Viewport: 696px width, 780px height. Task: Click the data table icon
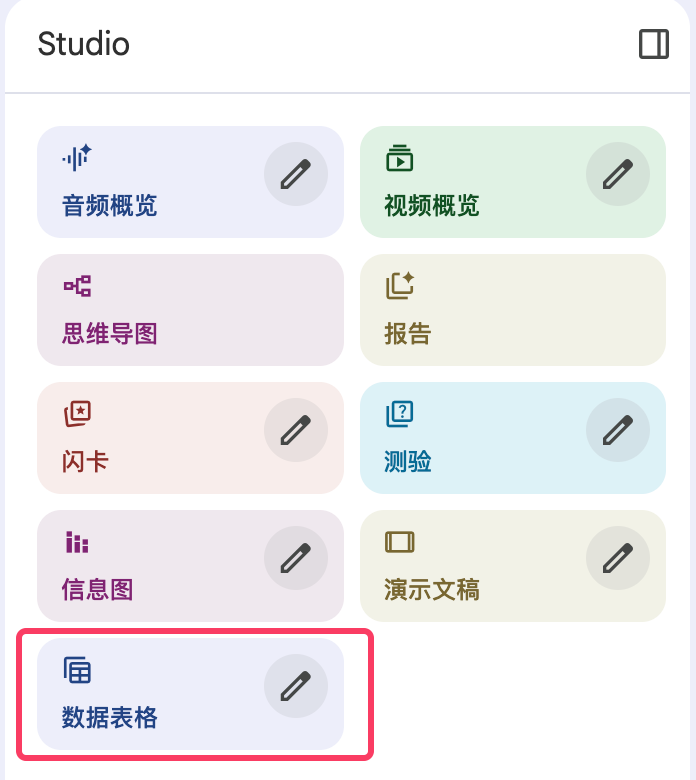[77, 670]
